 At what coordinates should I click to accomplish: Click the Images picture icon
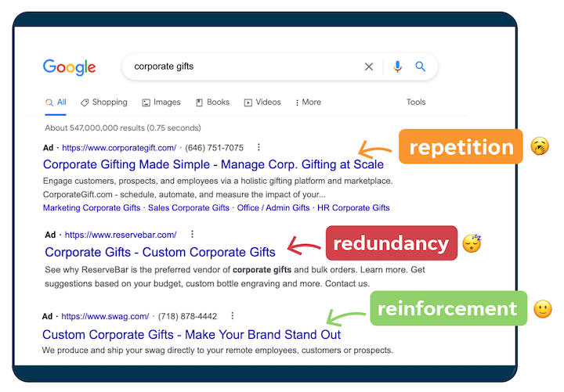(x=146, y=102)
